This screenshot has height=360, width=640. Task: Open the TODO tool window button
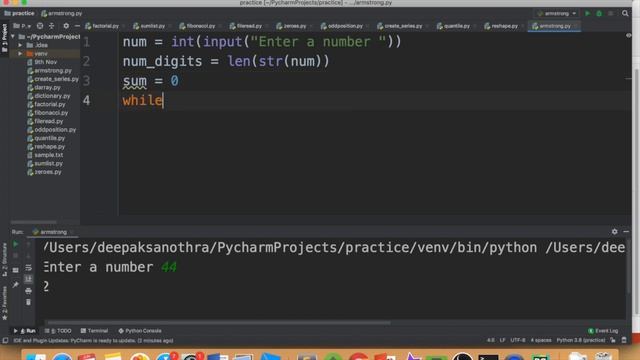click(x=58, y=331)
